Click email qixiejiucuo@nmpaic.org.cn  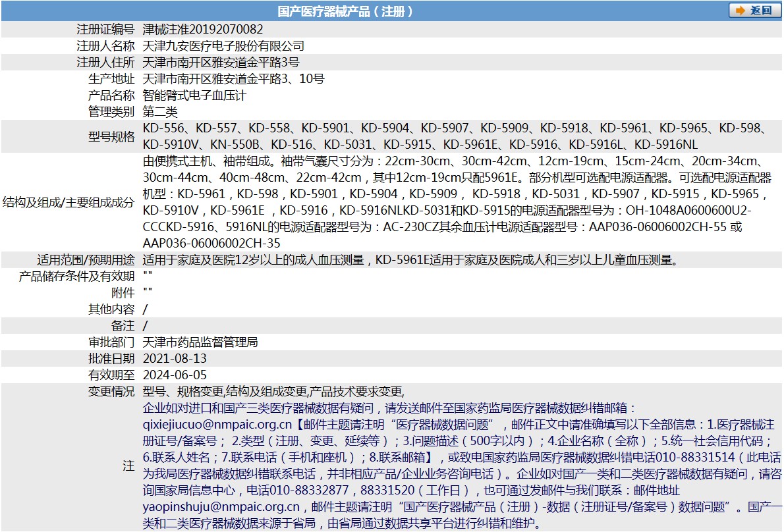(217, 425)
